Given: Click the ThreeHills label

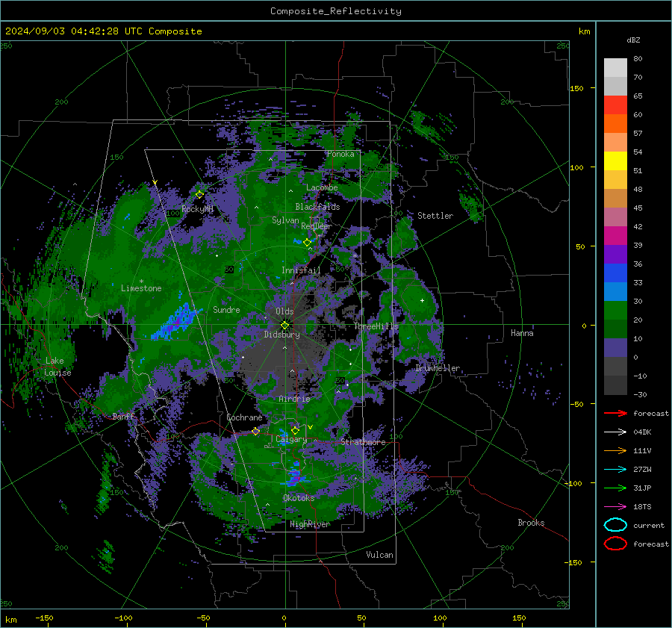Looking at the screenshot, I should (376, 326).
